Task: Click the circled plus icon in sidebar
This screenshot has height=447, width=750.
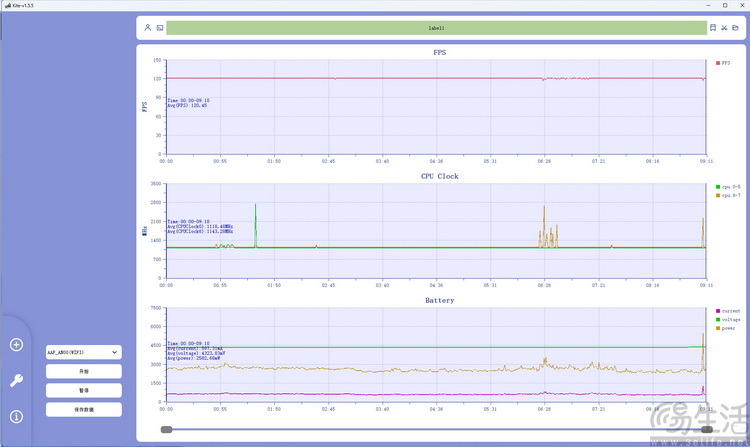Action: (16, 345)
